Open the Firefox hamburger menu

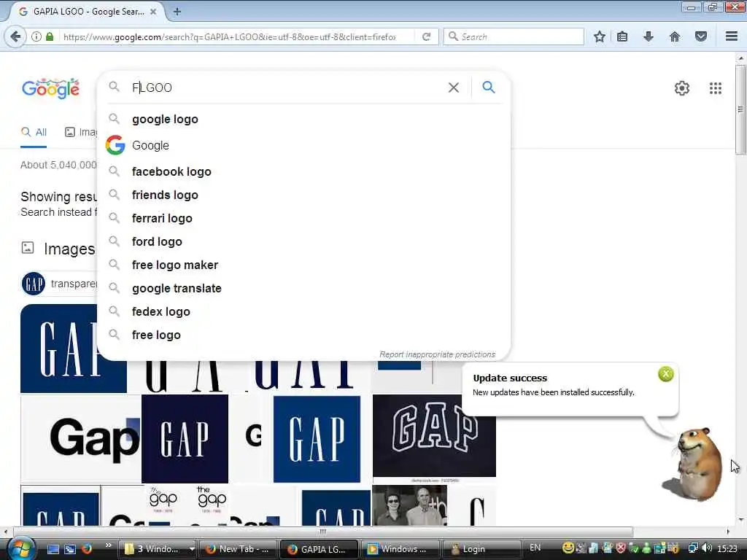pos(732,36)
